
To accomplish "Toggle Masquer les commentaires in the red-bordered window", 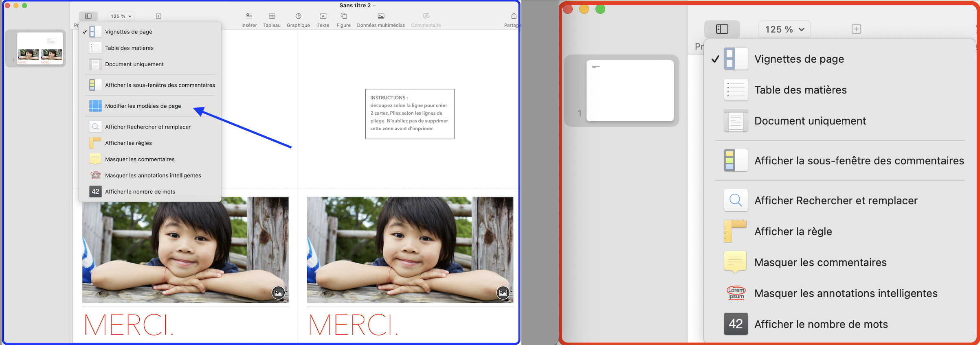I will click(820, 262).
